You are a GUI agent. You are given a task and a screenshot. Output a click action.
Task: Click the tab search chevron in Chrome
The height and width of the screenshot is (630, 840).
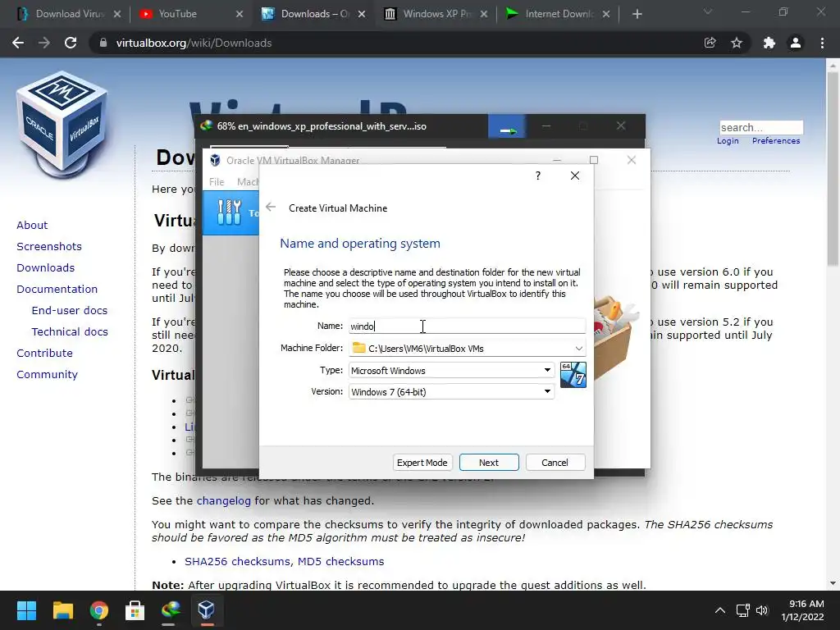tap(708, 11)
